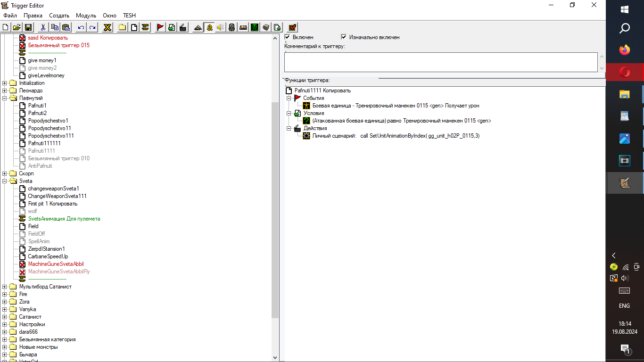Click the trigger tree scrollbar up arrow

pos(275,38)
